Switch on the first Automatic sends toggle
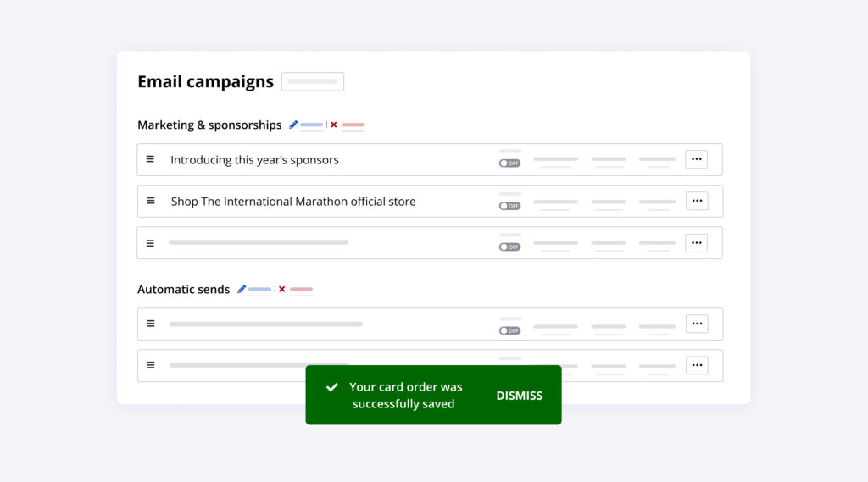Screen dimensions: 868x482 pyautogui.click(x=509, y=330)
